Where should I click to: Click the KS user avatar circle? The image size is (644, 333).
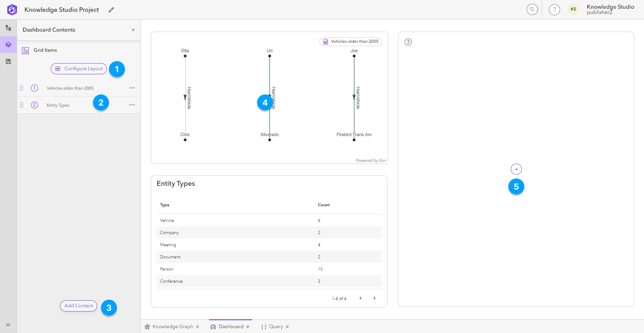point(573,9)
